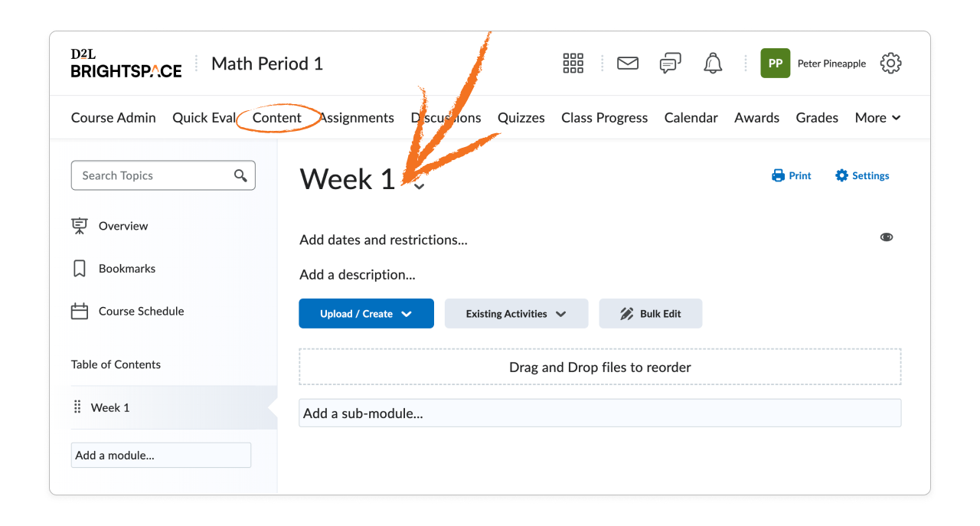980x526 pixels.
Task: Open the email envelope icon
Action: [x=627, y=63]
